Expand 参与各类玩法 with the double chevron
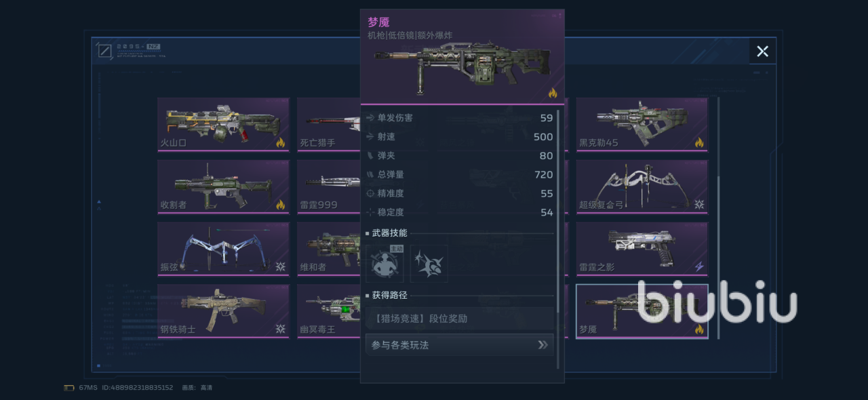Viewport: 868px width, 400px height. click(x=542, y=345)
